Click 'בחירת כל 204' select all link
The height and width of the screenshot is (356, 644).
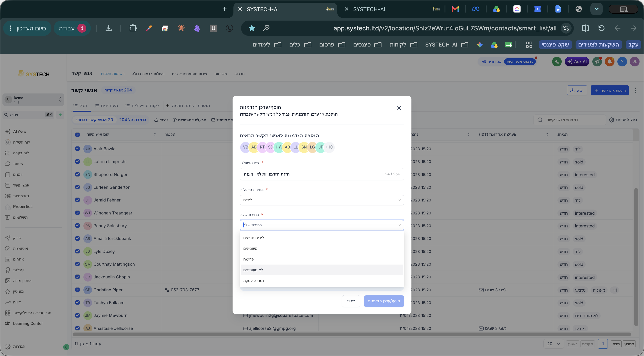click(133, 120)
